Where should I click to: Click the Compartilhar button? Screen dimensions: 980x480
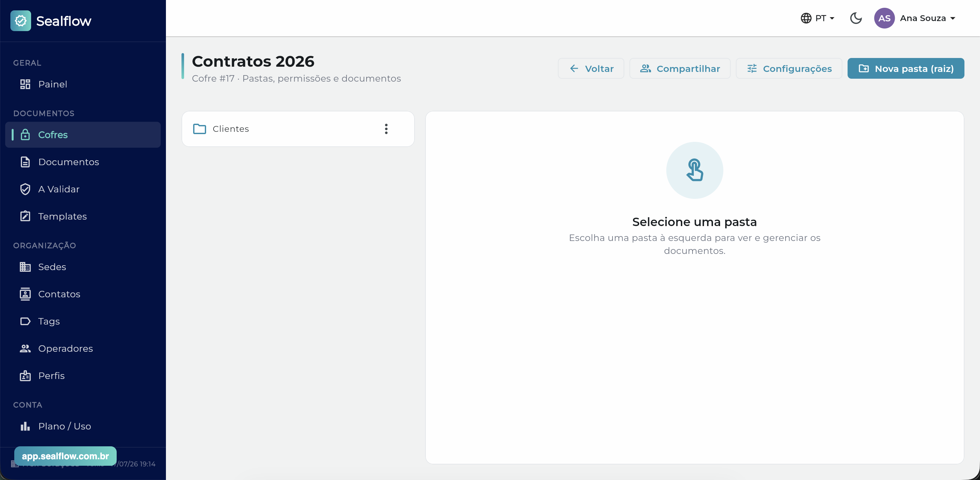[680, 68]
